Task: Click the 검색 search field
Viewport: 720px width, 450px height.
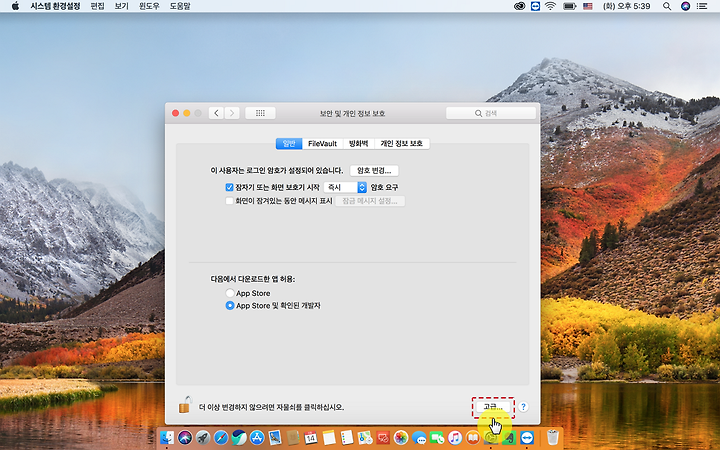Action: point(491,113)
